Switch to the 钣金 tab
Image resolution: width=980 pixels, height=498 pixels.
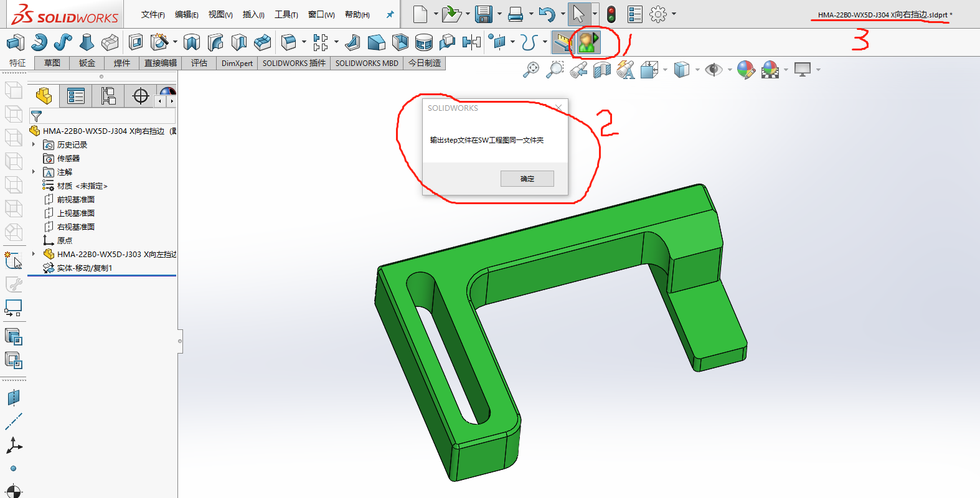[87, 63]
